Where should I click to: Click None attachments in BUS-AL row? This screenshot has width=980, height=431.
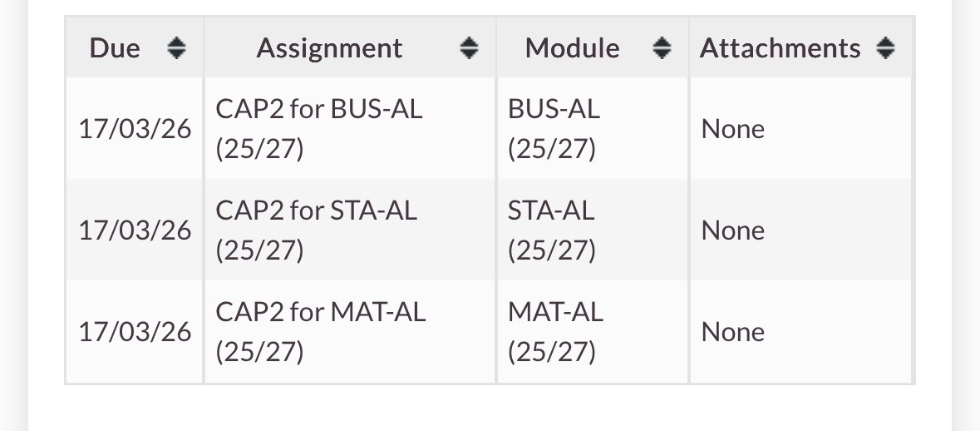point(732,130)
